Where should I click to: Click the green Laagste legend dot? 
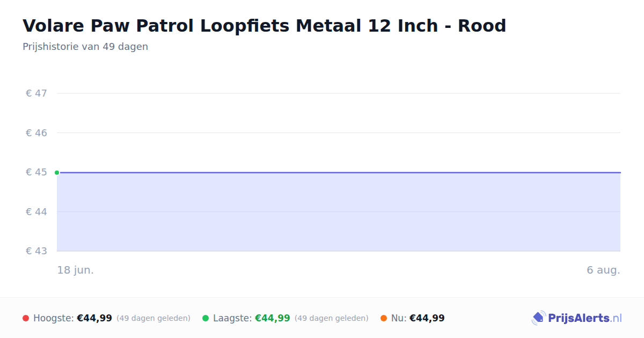click(206, 318)
